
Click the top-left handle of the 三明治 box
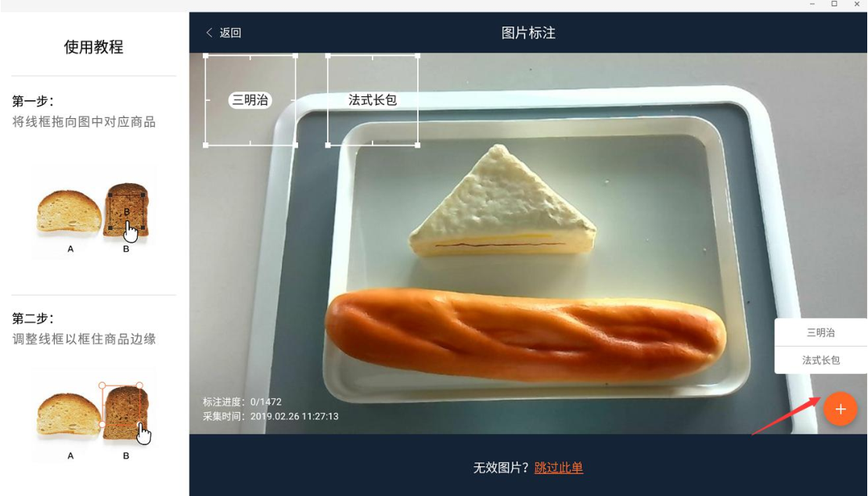[206, 56]
